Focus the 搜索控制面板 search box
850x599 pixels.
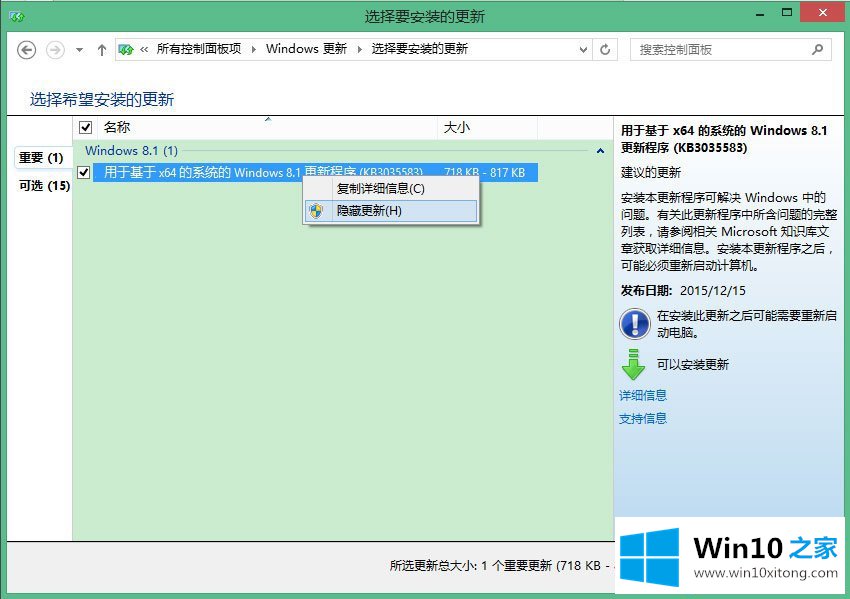730,50
